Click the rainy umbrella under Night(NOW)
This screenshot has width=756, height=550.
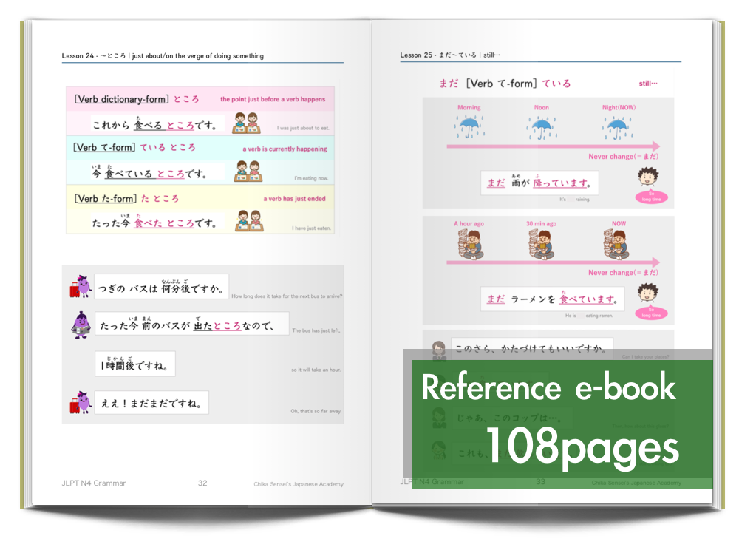617,127
